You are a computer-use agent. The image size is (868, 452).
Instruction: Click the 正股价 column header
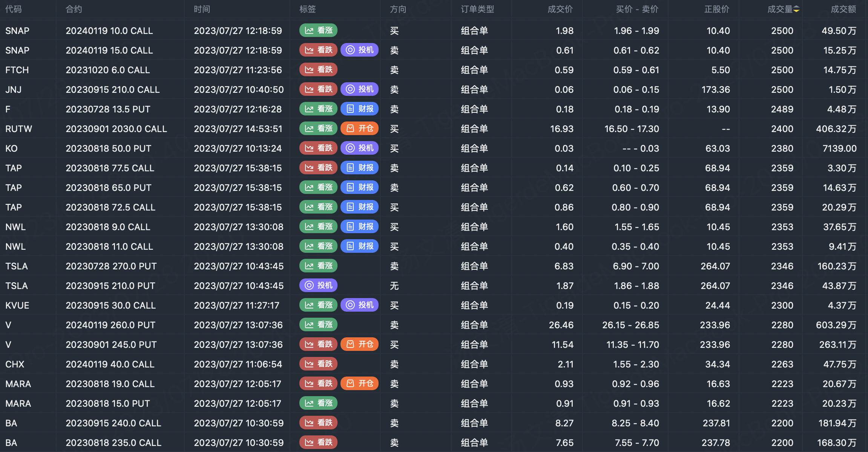tap(717, 9)
